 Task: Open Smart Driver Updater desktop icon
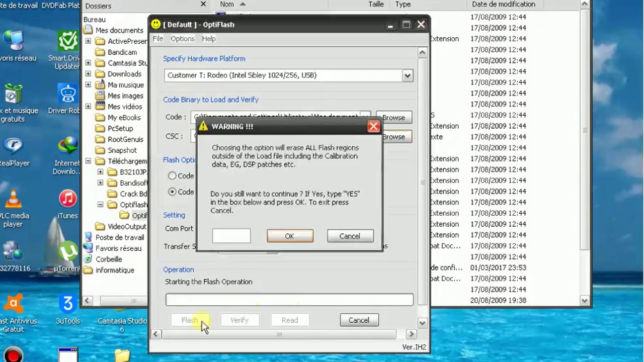(67, 50)
